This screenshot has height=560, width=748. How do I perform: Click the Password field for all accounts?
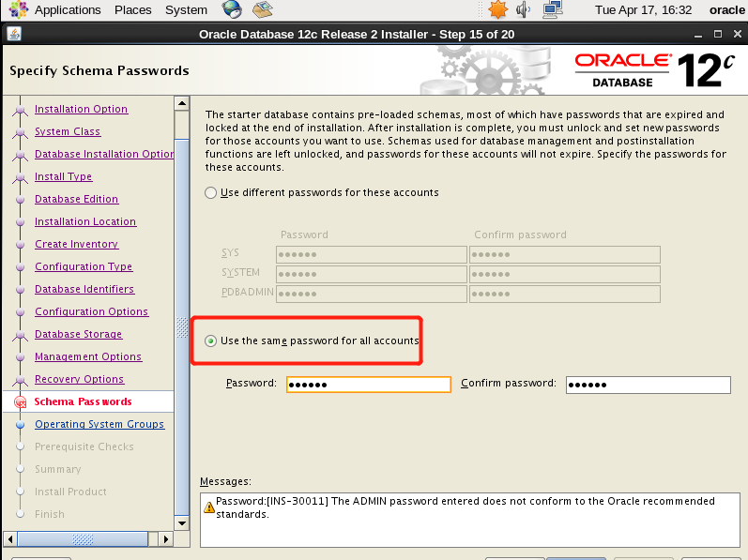pyautogui.click(x=368, y=385)
